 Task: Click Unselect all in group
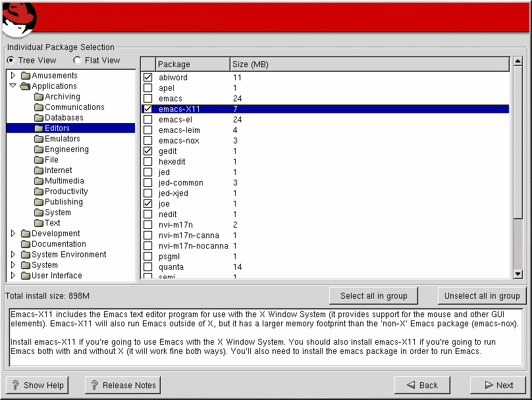pyautogui.click(x=482, y=296)
